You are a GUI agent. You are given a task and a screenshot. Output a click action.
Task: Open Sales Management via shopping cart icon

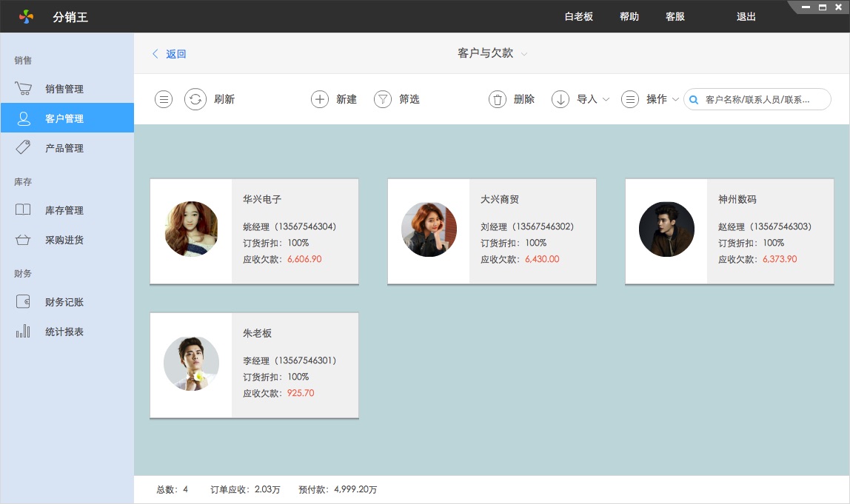(23, 89)
